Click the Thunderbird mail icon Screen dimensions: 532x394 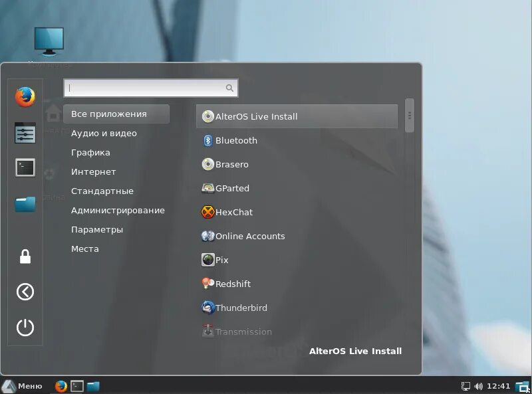coord(207,308)
